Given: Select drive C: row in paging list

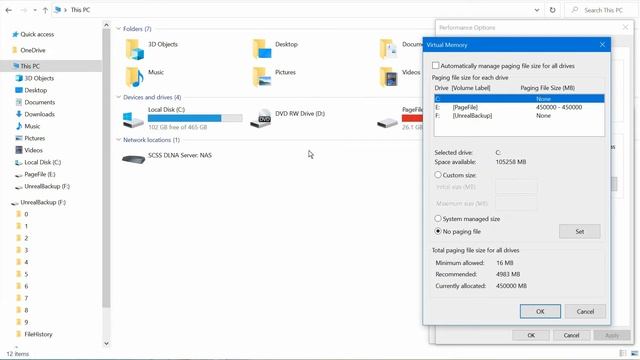Looking at the screenshot, I should (519, 99).
